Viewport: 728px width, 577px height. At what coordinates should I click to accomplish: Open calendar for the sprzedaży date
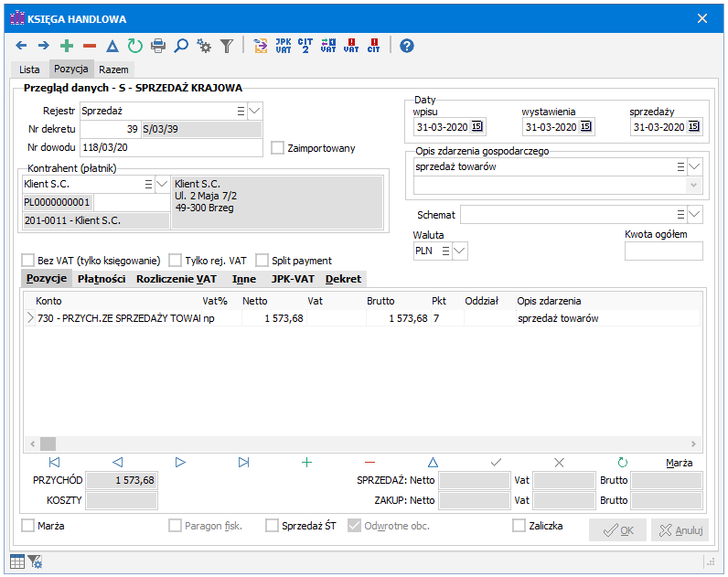693,126
